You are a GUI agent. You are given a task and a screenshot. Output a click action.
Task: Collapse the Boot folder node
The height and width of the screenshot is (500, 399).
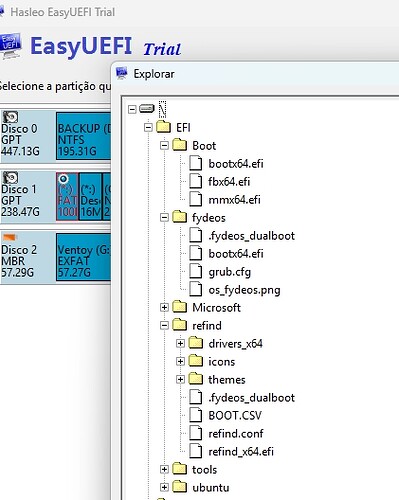(x=164, y=145)
